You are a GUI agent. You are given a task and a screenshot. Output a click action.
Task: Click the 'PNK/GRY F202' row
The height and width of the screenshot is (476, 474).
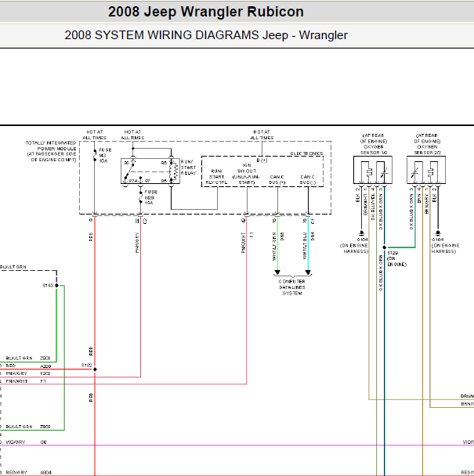(28, 373)
